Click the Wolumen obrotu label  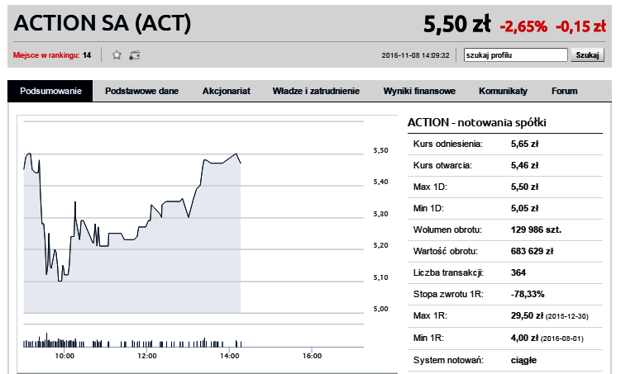click(x=447, y=230)
